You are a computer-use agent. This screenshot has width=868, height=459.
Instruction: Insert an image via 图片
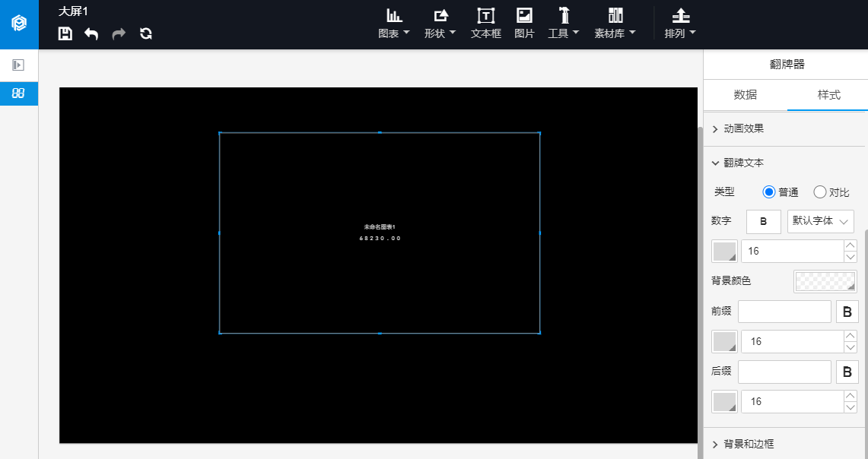[x=524, y=24]
